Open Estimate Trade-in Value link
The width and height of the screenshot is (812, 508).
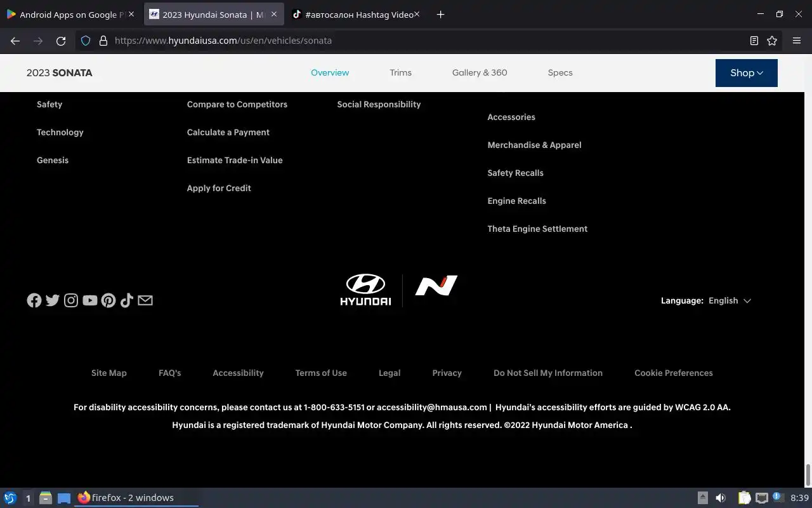tap(235, 161)
